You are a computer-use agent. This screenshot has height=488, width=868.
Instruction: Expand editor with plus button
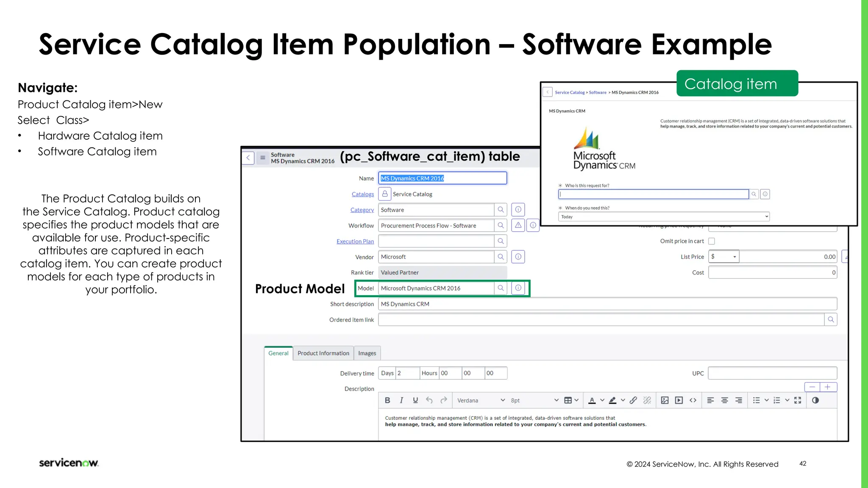coord(828,387)
